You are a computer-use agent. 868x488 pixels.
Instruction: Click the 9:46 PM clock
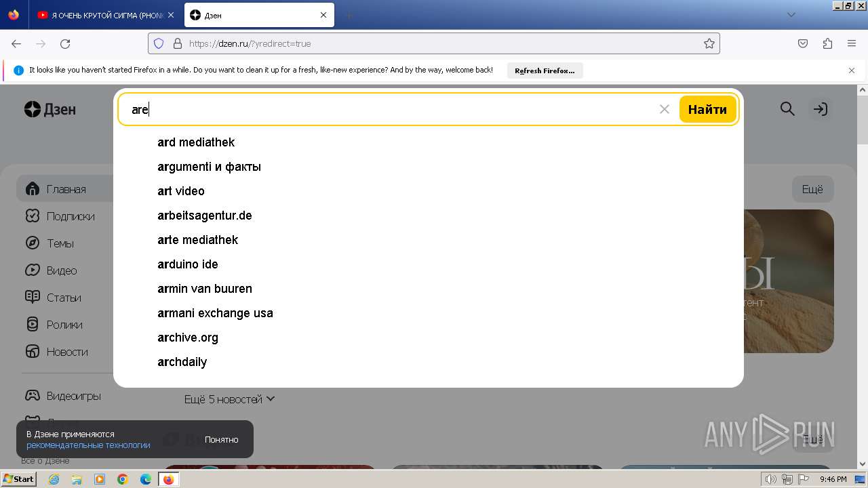(x=833, y=479)
